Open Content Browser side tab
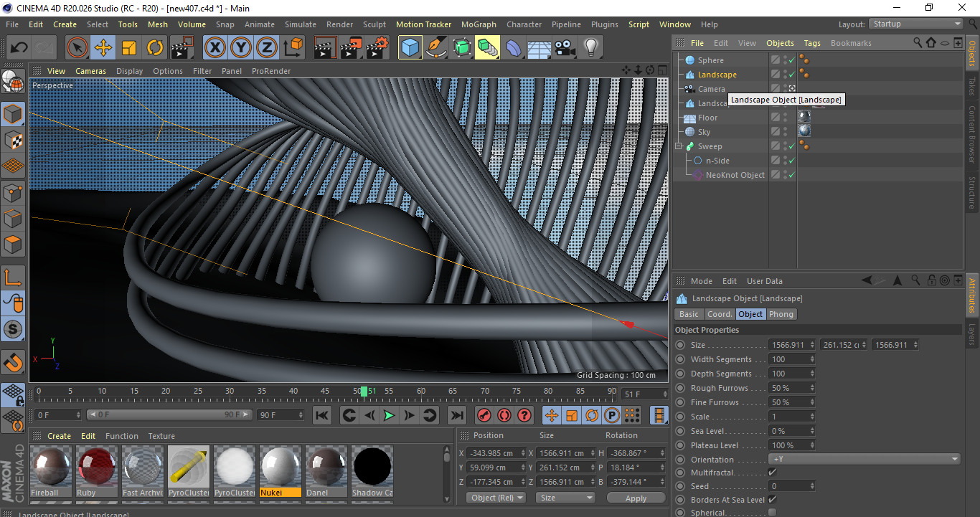This screenshot has width=980, height=517. pyautogui.click(x=972, y=133)
